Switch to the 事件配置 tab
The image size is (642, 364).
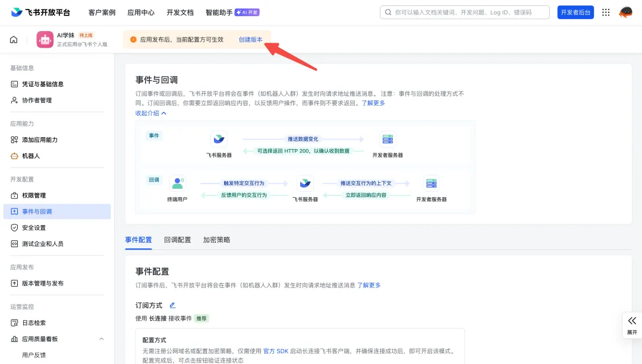139,240
